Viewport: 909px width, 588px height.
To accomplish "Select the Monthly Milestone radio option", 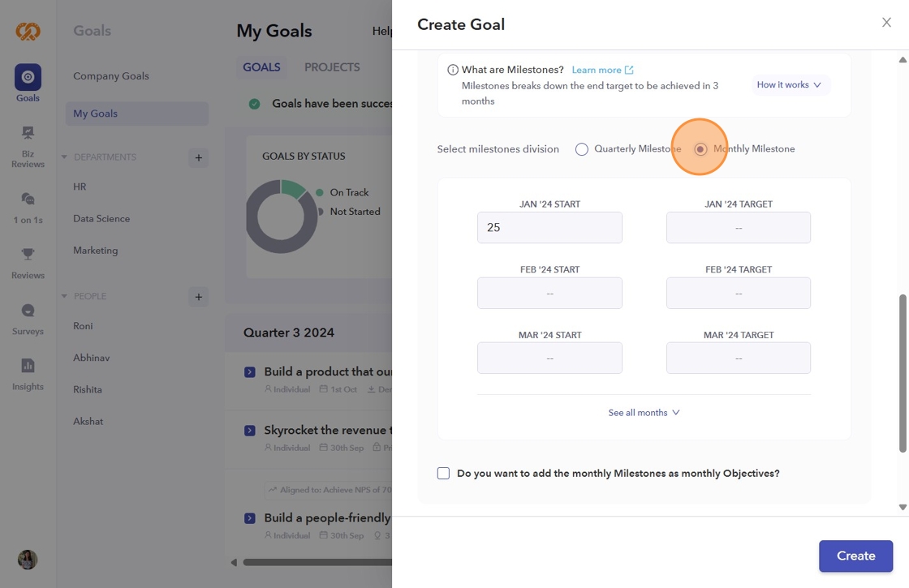I will 700,149.
